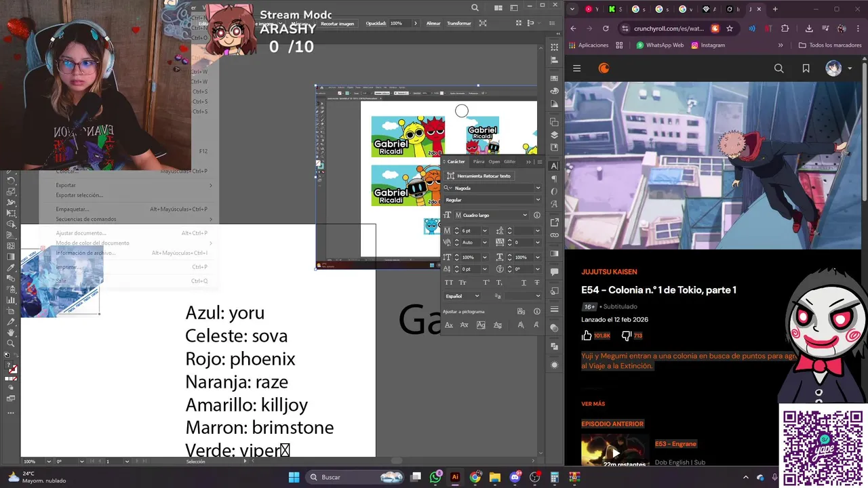Expand the Regular font style dropdown
Viewport: 868px width, 488px height.
pyautogui.click(x=538, y=200)
